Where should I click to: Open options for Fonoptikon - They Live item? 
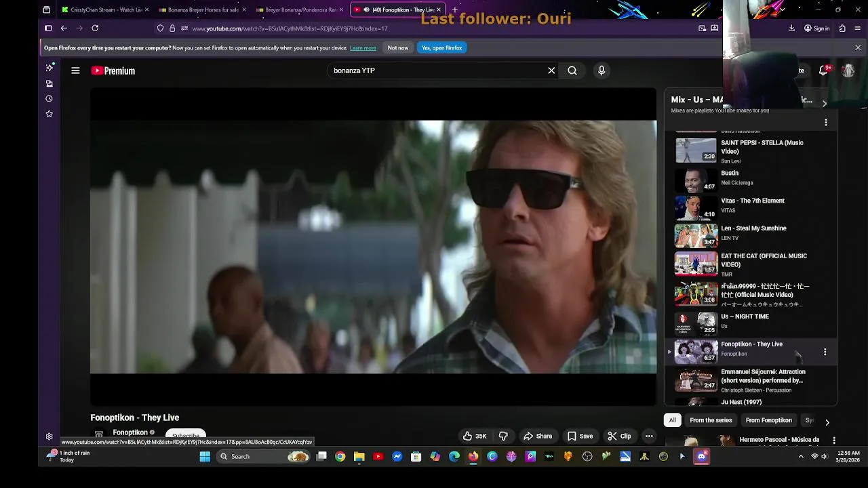coord(825,352)
